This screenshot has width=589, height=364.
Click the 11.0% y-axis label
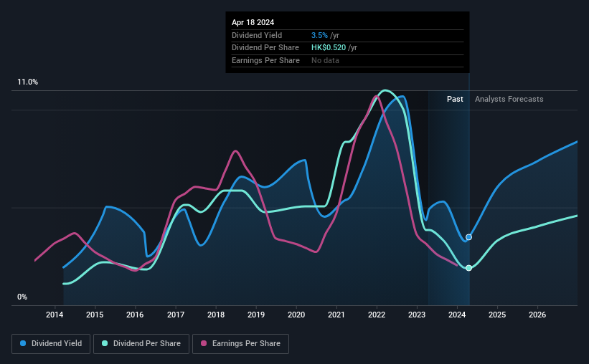tap(27, 82)
